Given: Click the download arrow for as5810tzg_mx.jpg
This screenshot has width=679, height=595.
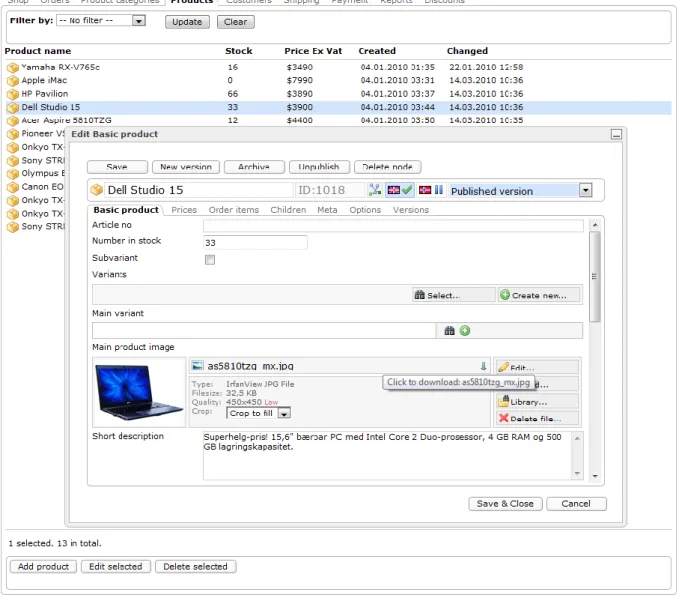Looking at the screenshot, I should click(x=483, y=366).
